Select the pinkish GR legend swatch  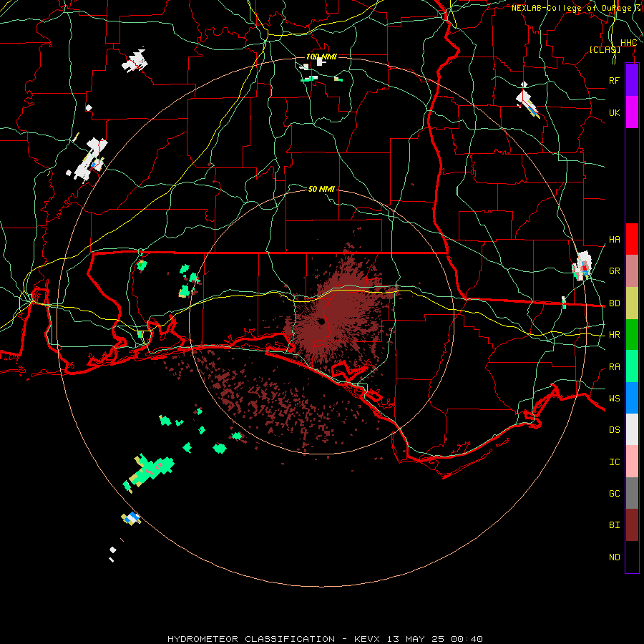[632, 271]
